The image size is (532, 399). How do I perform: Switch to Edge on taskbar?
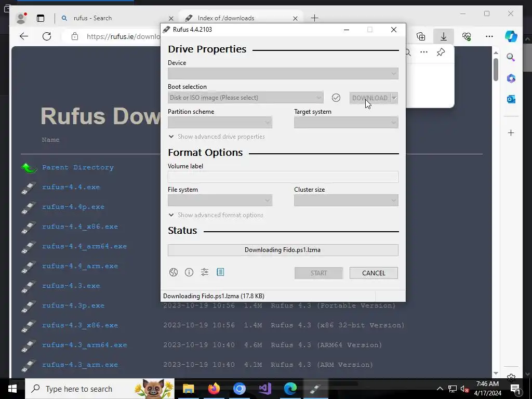[290, 389]
